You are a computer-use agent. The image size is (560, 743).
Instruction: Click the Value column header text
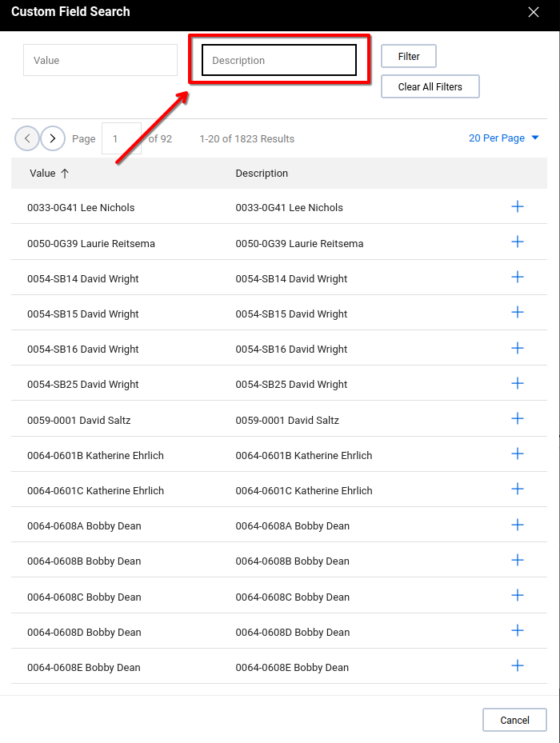click(42, 174)
